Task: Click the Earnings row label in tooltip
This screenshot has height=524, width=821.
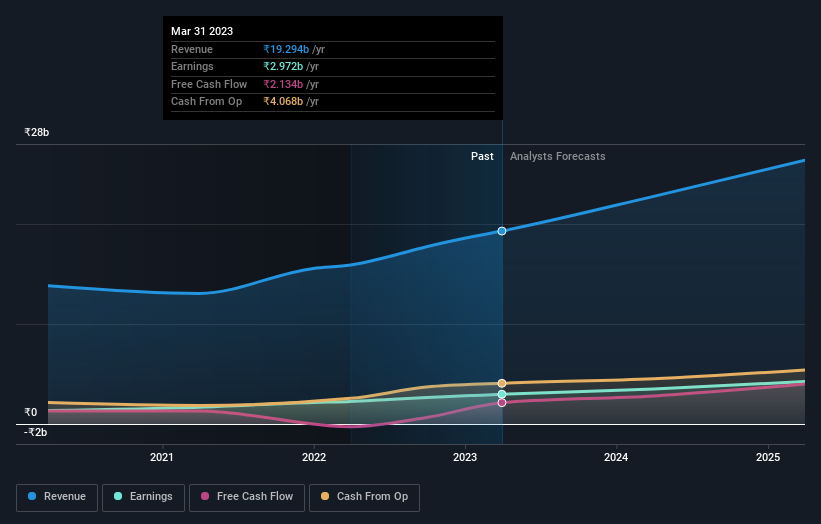Action: point(192,66)
